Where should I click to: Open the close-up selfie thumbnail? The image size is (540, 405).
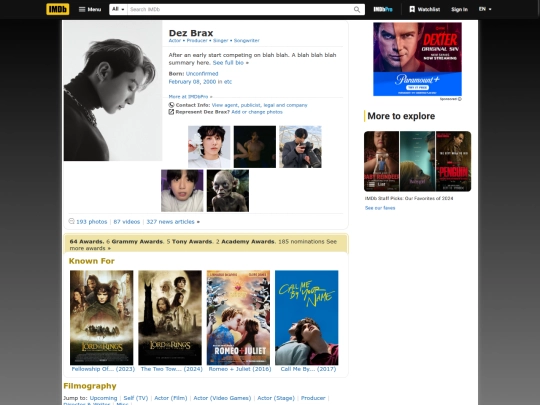click(182, 190)
